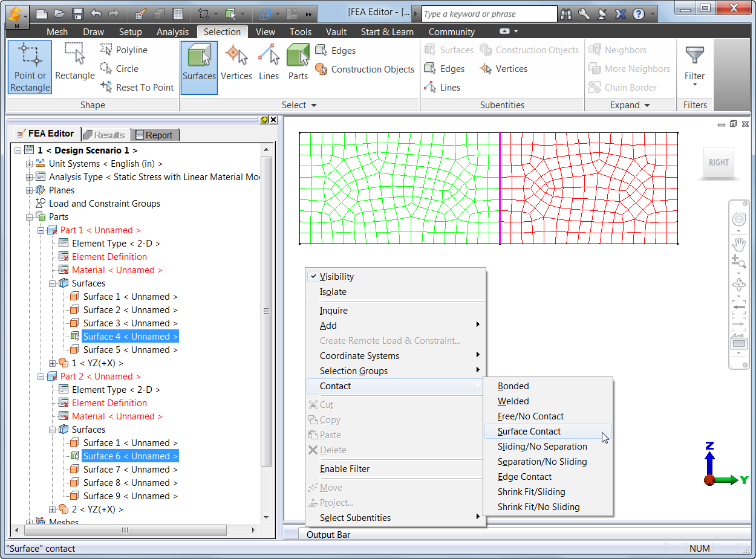Select Part 2 Material item
Viewport: 756px width, 559px height.
117,416
